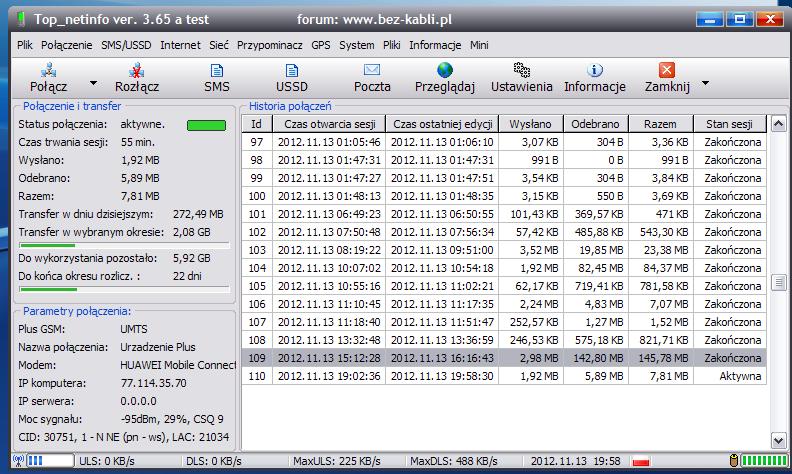792x474 pixels.
Task: Click the history list scrollbar down arrow
Action: (777, 442)
